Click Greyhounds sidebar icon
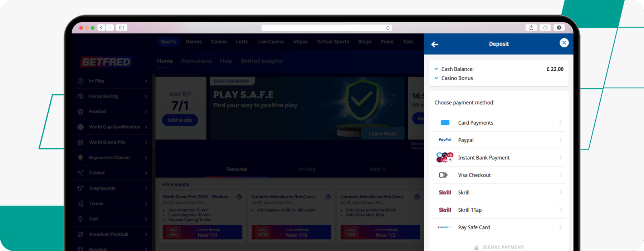Screen dimensions: 644x251 (x=80, y=188)
